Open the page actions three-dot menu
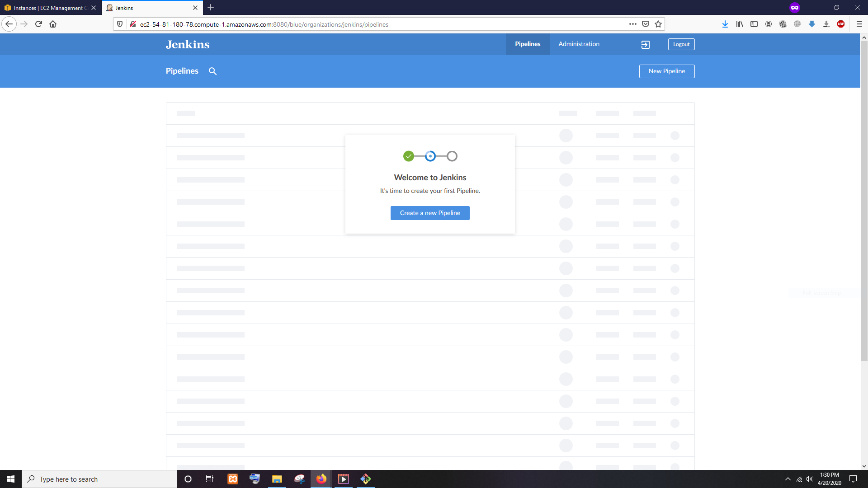 [632, 24]
